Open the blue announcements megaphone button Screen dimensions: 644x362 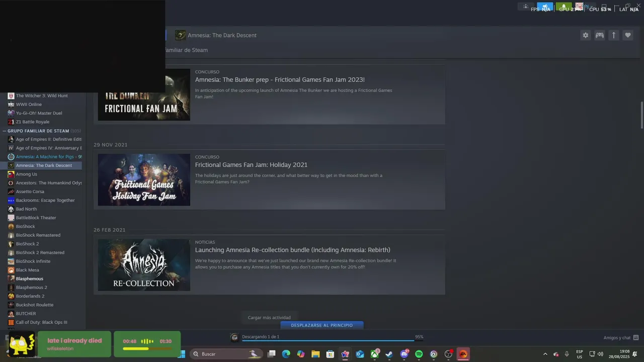[x=545, y=7]
